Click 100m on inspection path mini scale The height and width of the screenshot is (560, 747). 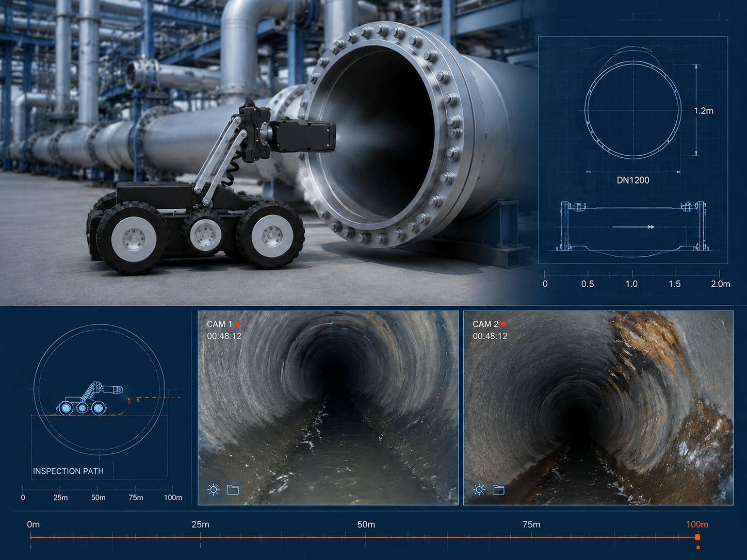(x=173, y=498)
